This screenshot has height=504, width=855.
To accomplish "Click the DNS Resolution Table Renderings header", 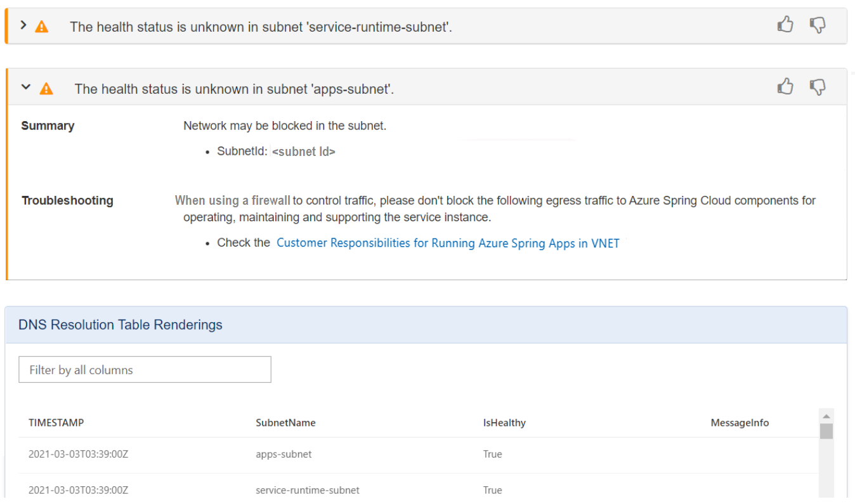I will point(121,325).
